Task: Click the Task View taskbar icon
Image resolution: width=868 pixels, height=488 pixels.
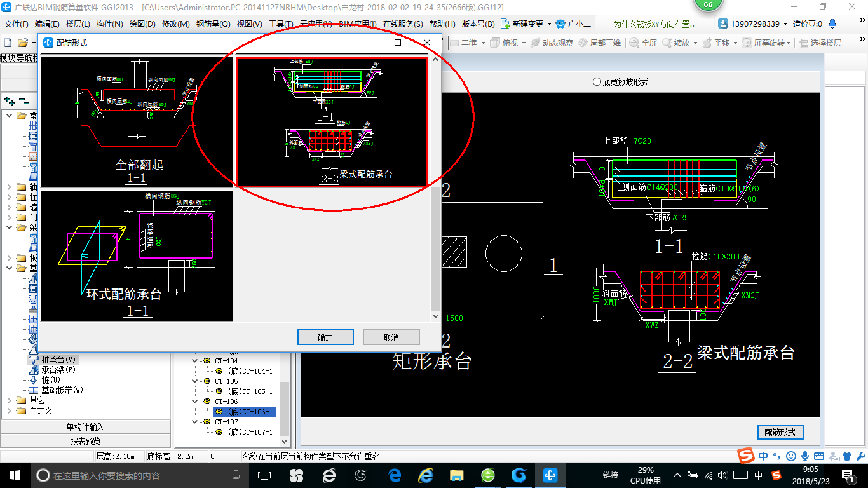Action: click(264, 475)
